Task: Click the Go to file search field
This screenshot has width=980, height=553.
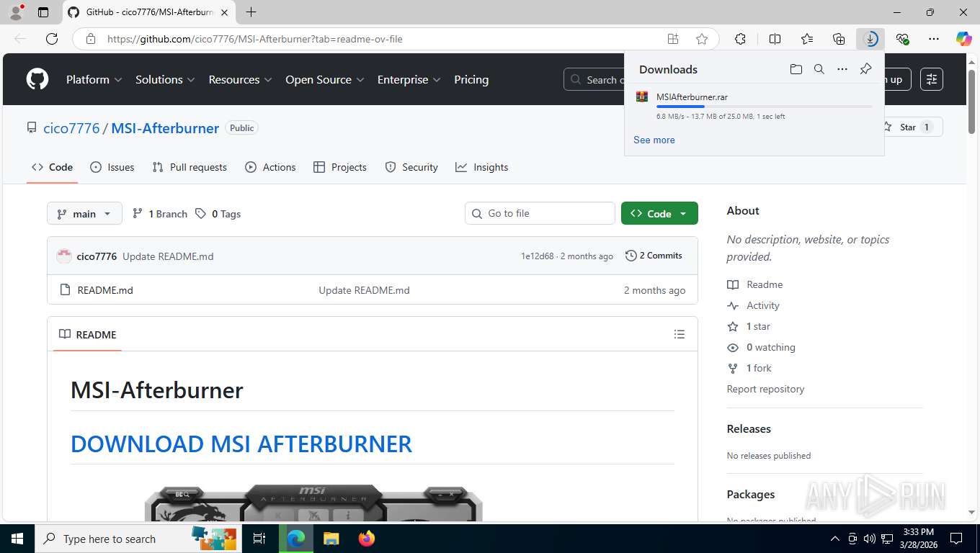Action: (x=540, y=213)
